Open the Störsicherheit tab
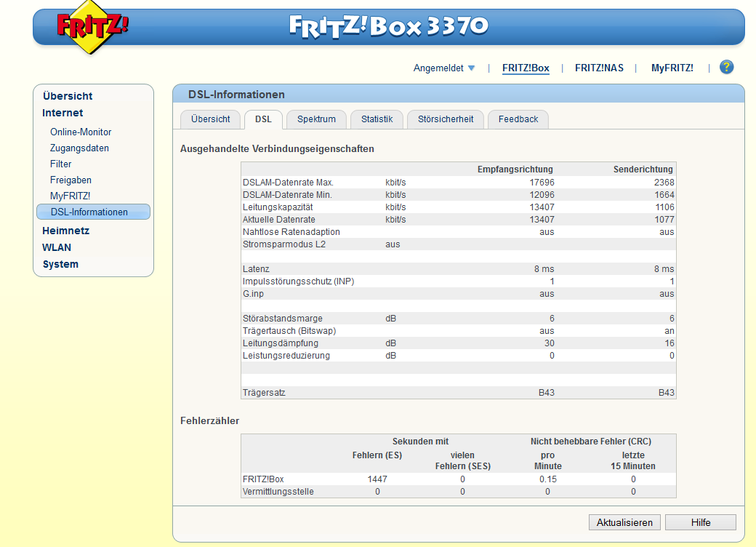The width and height of the screenshot is (756, 547). coord(446,119)
